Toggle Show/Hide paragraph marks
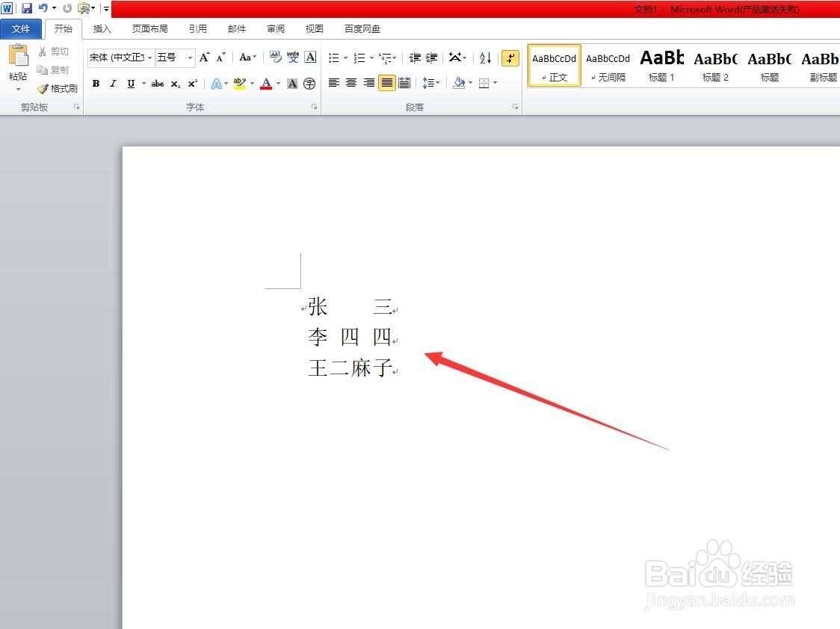Image resolution: width=840 pixels, height=629 pixels. pos(510,58)
